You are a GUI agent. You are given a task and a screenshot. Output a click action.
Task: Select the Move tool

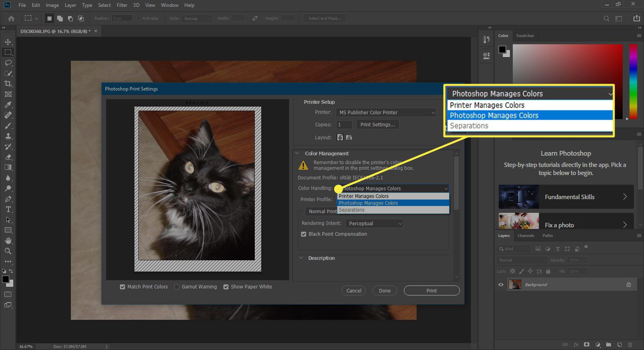(x=8, y=42)
